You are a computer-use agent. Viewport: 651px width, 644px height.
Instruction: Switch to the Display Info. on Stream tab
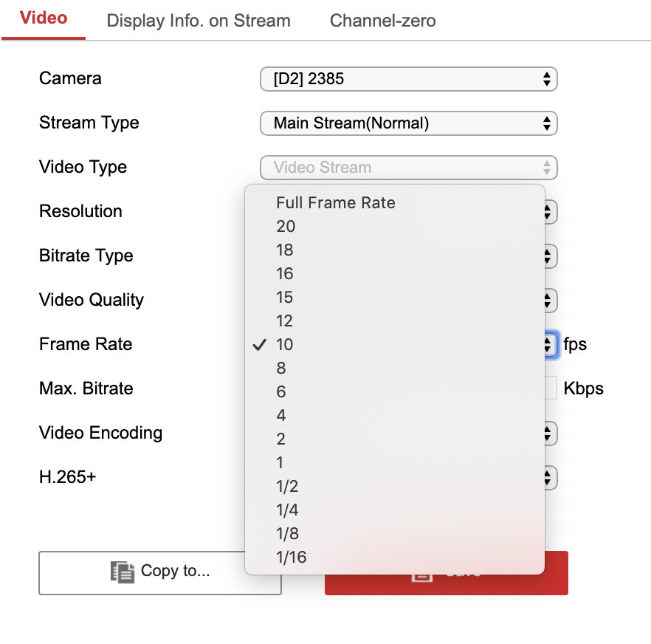199,21
